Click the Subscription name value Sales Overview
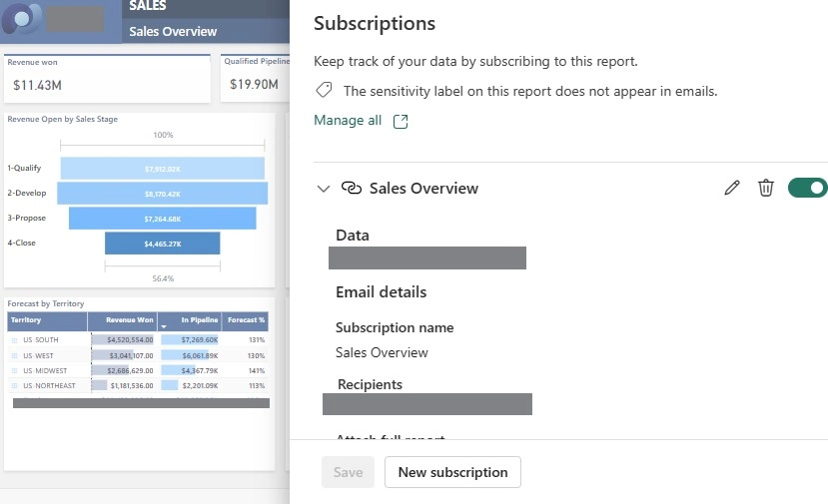The image size is (828, 504). click(x=382, y=352)
